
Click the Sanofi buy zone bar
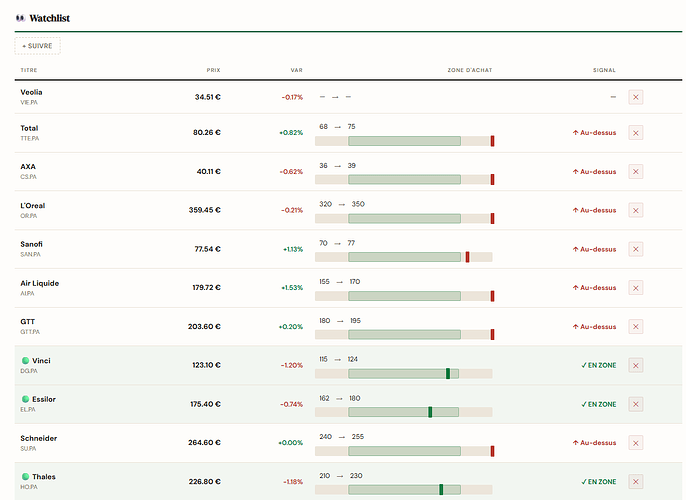click(x=403, y=257)
